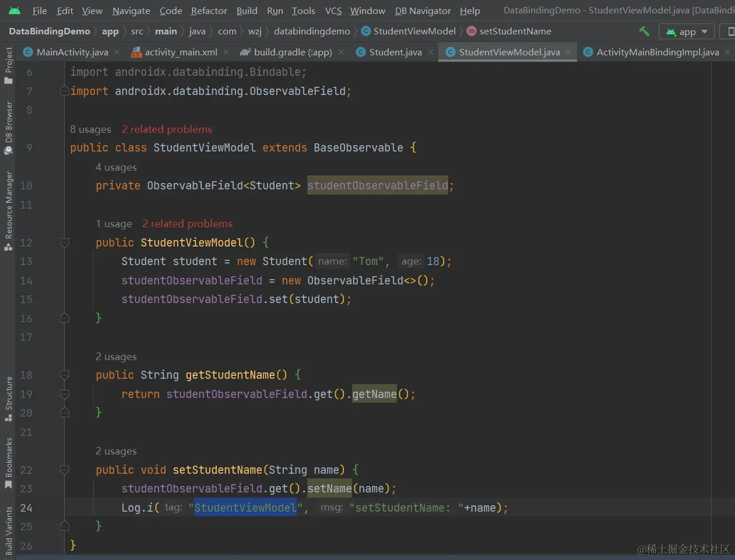Screen dimensions: 735x560
Task: Click the Android Studio logo icon
Action: 15,10
